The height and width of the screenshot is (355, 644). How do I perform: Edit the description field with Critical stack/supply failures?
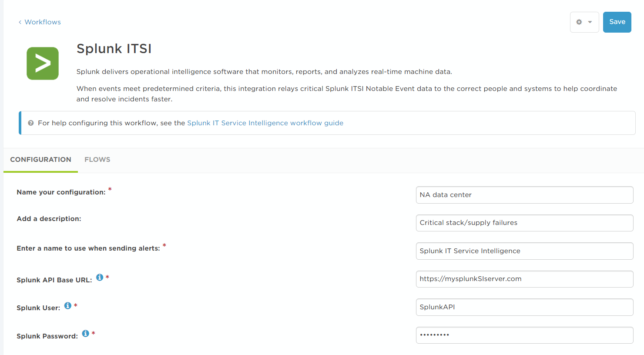tap(524, 223)
